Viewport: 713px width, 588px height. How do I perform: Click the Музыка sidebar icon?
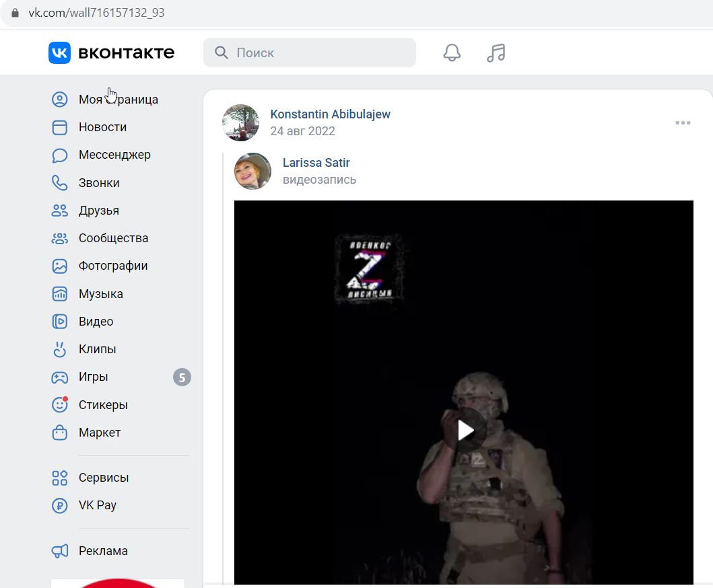59,294
